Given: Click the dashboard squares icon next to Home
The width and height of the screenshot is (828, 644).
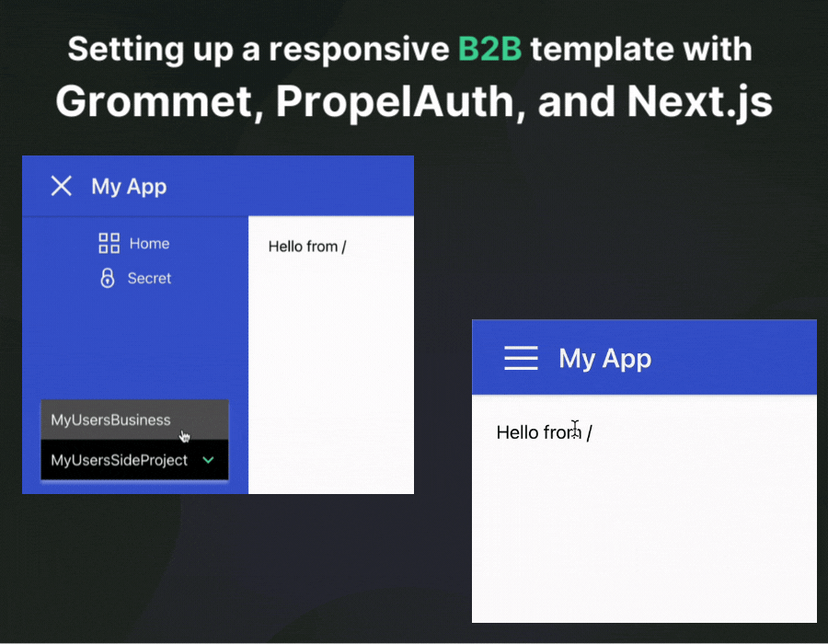Looking at the screenshot, I should (108, 243).
